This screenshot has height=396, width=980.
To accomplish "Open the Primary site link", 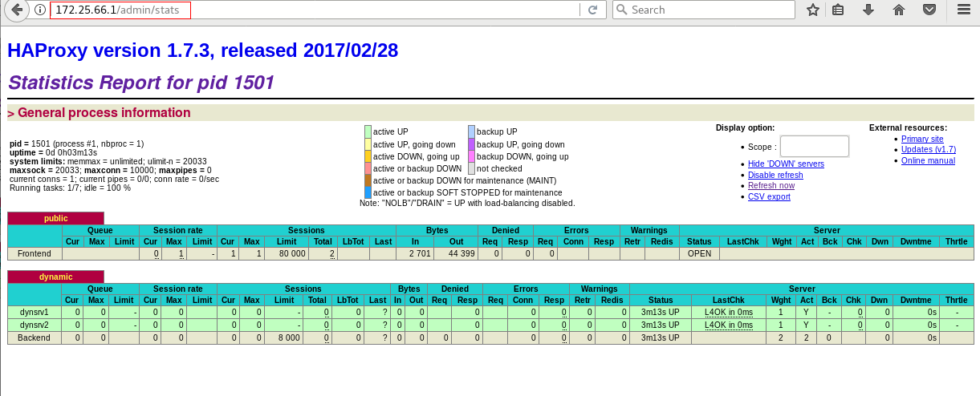I will tap(922, 139).
